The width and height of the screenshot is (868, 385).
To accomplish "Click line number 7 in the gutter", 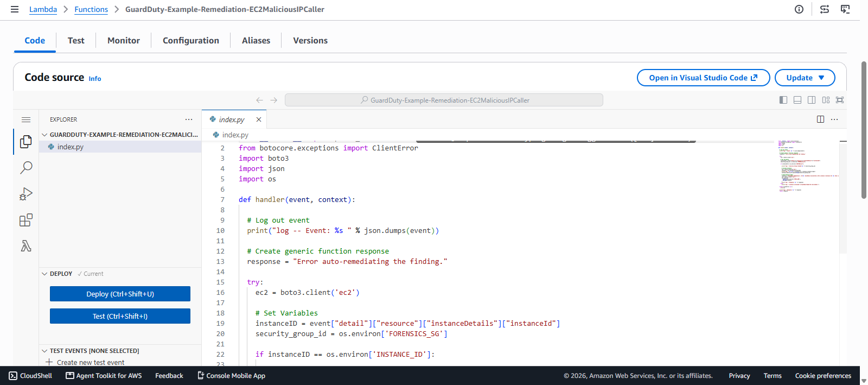I will [x=222, y=200].
